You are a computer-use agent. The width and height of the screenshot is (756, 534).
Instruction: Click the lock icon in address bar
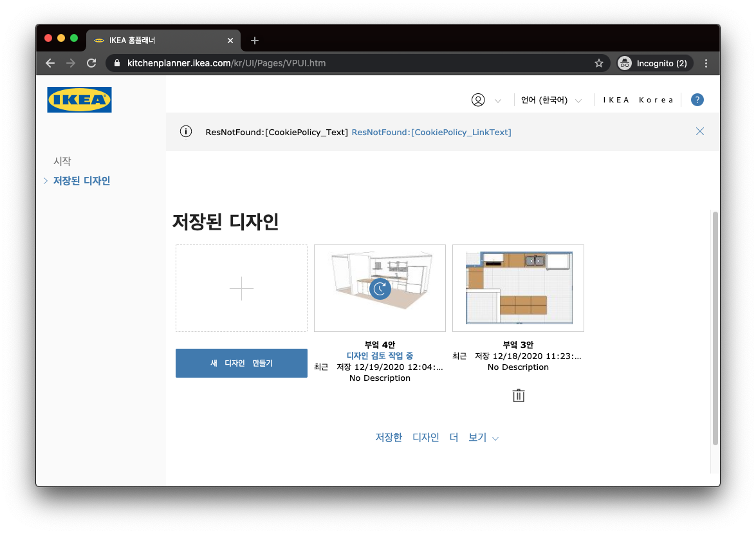coord(117,63)
